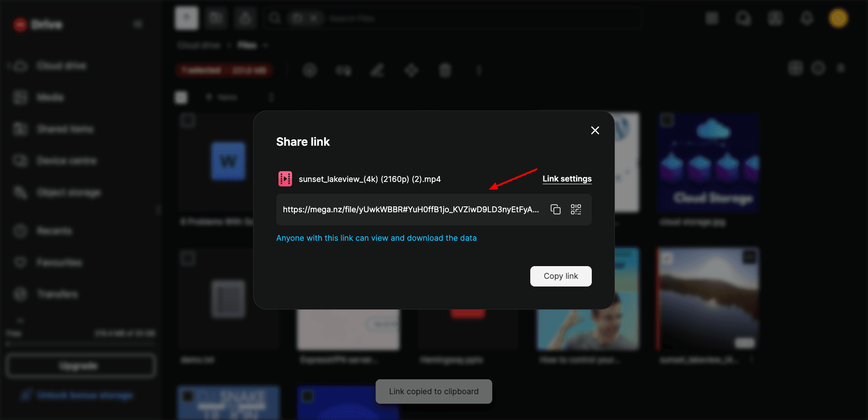Toggle the select-all files checkbox

point(181,97)
